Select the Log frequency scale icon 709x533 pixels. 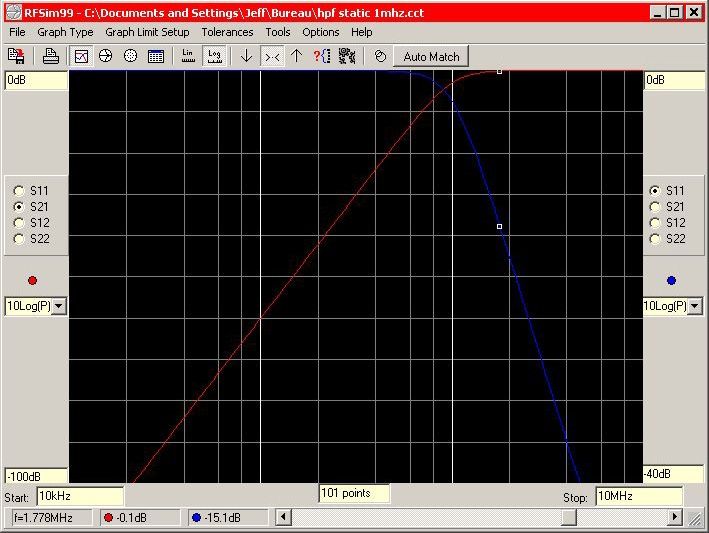214,56
